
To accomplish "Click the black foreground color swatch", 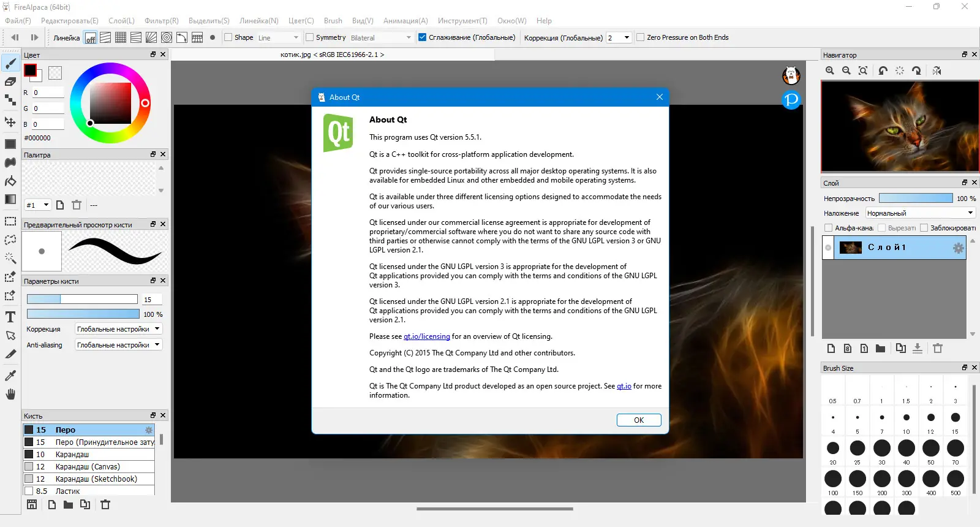I will click(x=30, y=70).
